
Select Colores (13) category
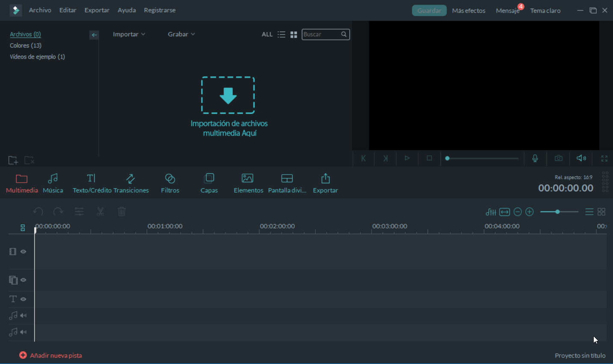[26, 45]
